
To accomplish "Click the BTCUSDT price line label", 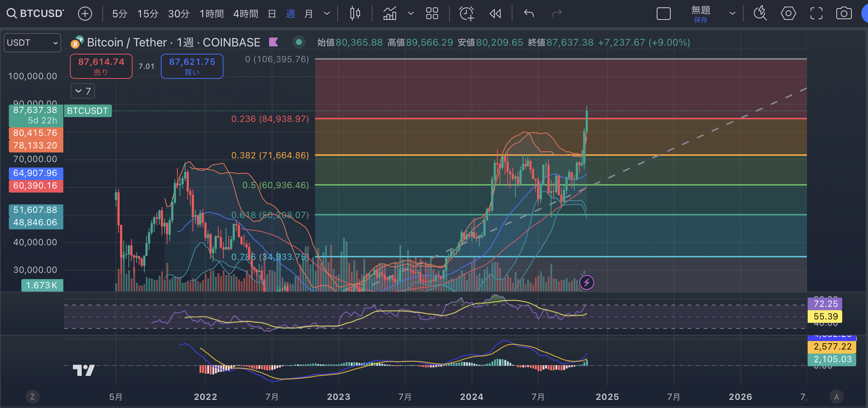I will pos(88,111).
